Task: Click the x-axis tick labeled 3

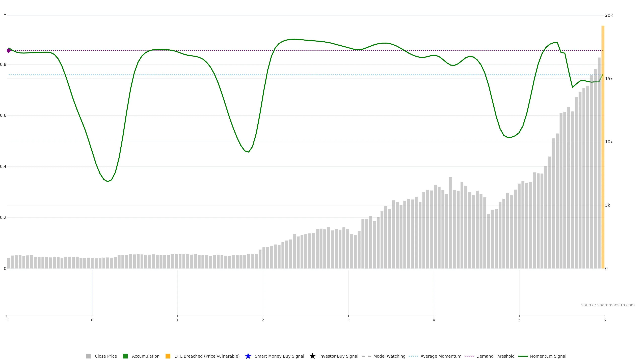Action: pyautogui.click(x=348, y=320)
